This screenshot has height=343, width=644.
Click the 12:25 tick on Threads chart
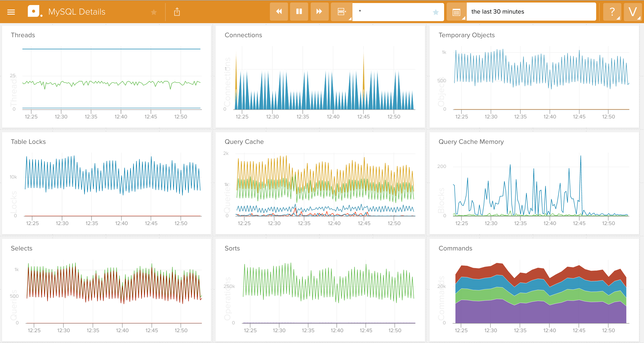point(31,117)
